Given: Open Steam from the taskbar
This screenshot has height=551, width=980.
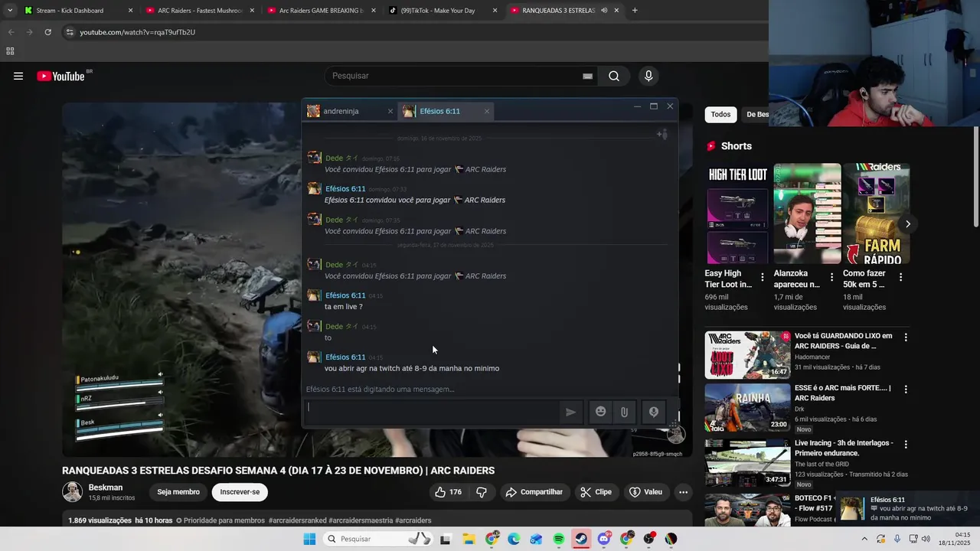Looking at the screenshot, I should [x=581, y=539].
